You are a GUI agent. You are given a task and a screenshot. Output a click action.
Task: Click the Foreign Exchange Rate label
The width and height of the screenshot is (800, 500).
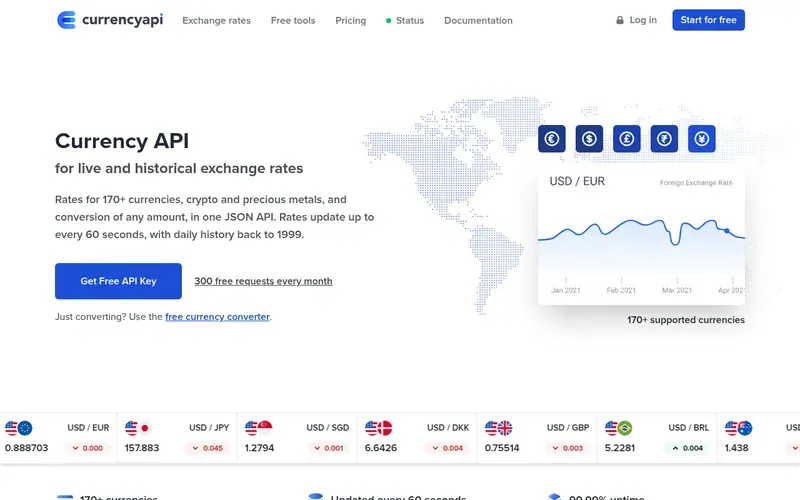coord(696,183)
